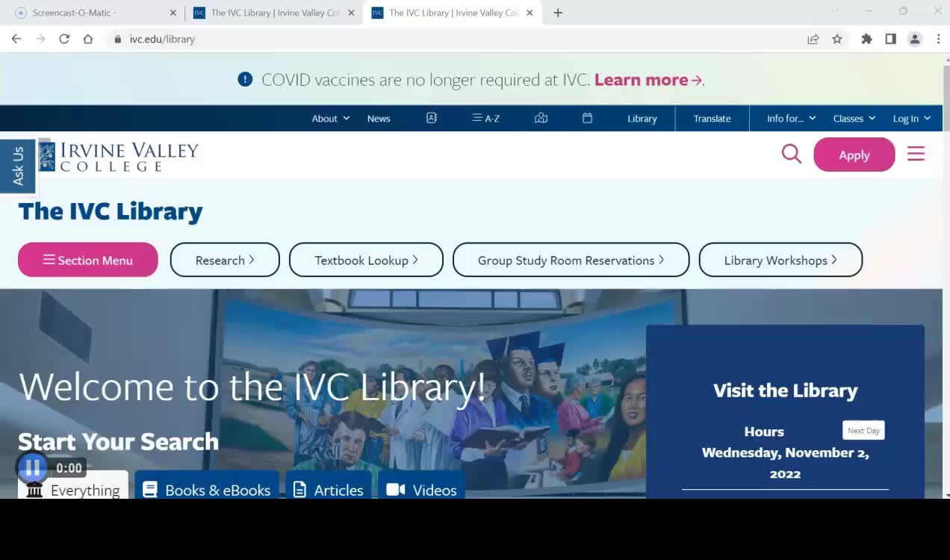Select the Books & eBooks search icon
The width and height of the screenshot is (950, 560).
tap(152, 489)
